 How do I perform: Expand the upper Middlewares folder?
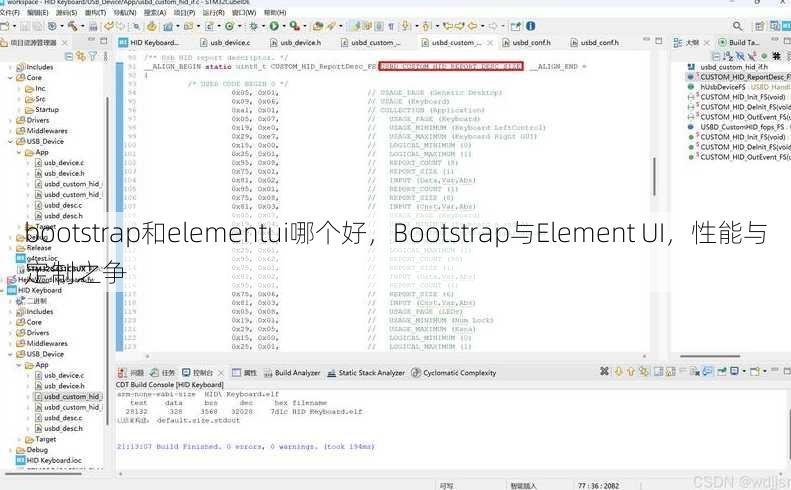pyautogui.click(x=10, y=131)
